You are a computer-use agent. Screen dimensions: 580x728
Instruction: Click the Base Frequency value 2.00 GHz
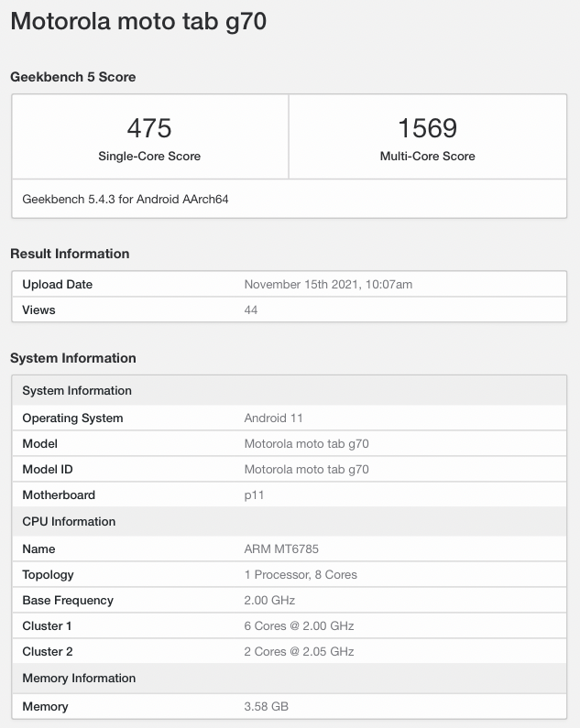(269, 601)
